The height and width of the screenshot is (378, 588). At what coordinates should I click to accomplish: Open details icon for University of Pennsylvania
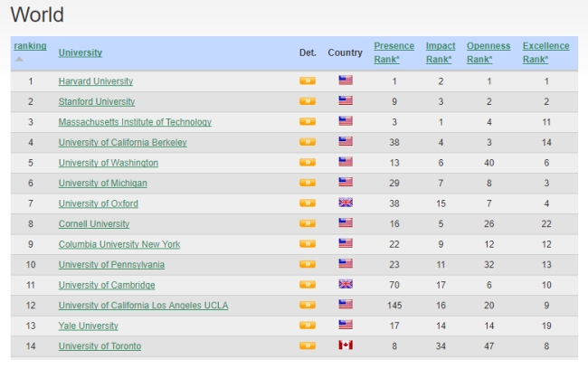click(x=308, y=264)
